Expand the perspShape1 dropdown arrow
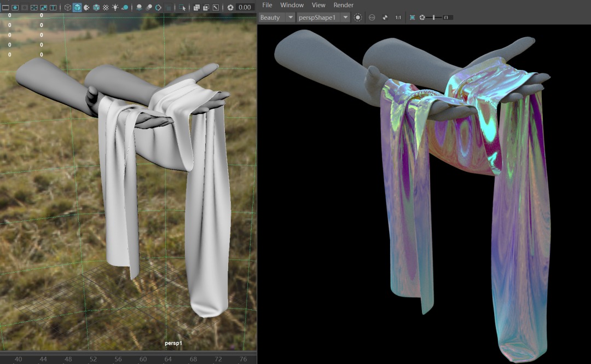The height and width of the screenshot is (364, 591). [x=345, y=18]
